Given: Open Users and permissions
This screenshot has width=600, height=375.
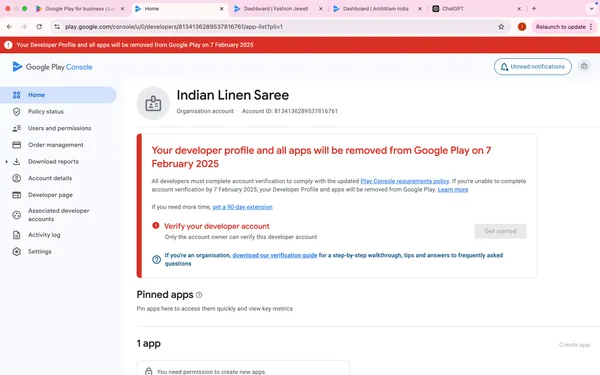Looking at the screenshot, I should pos(59,128).
